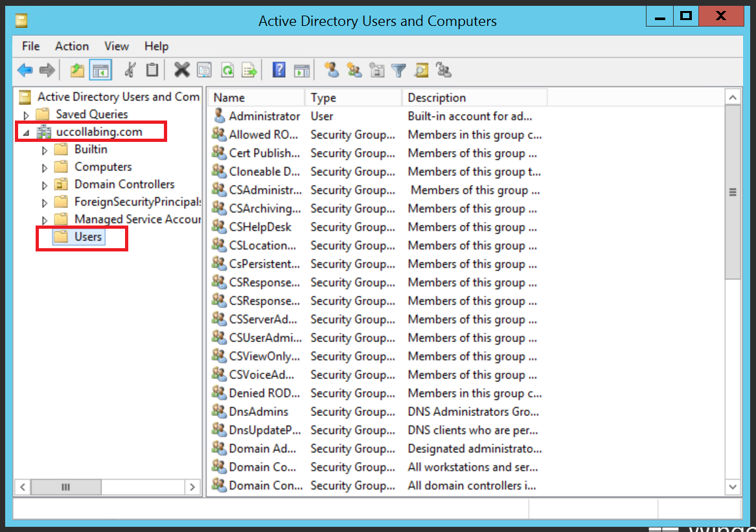
Task: Click the blue Back arrow in the toolbar
Action: pyautogui.click(x=25, y=71)
